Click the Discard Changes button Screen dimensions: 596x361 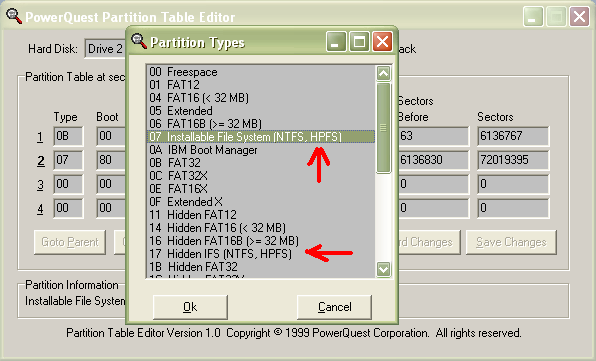tap(429, 242)
